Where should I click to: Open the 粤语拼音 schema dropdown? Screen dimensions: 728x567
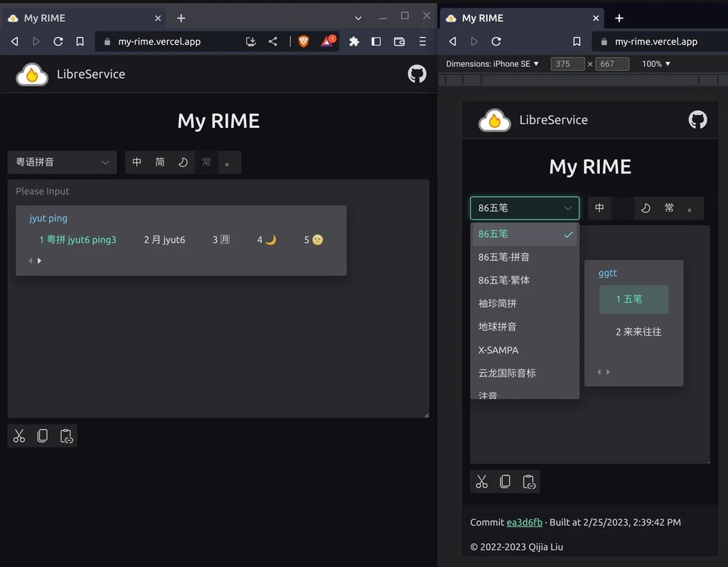click(62, 162)
